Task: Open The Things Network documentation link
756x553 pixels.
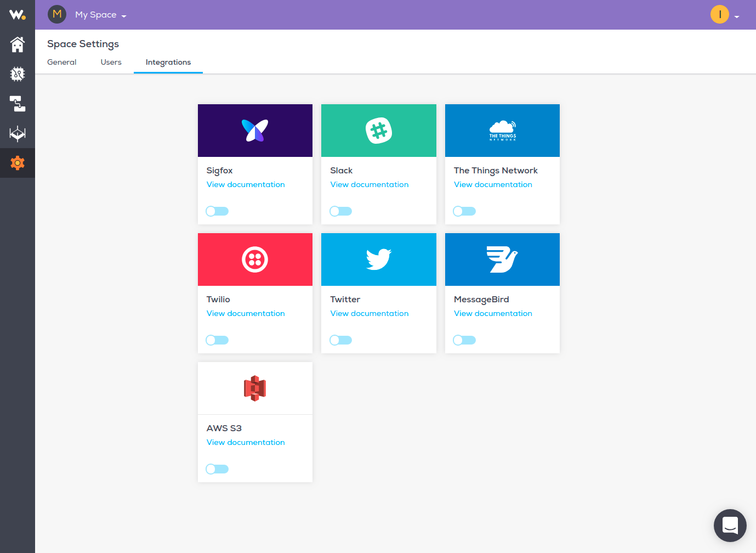Action: point(493,184)
